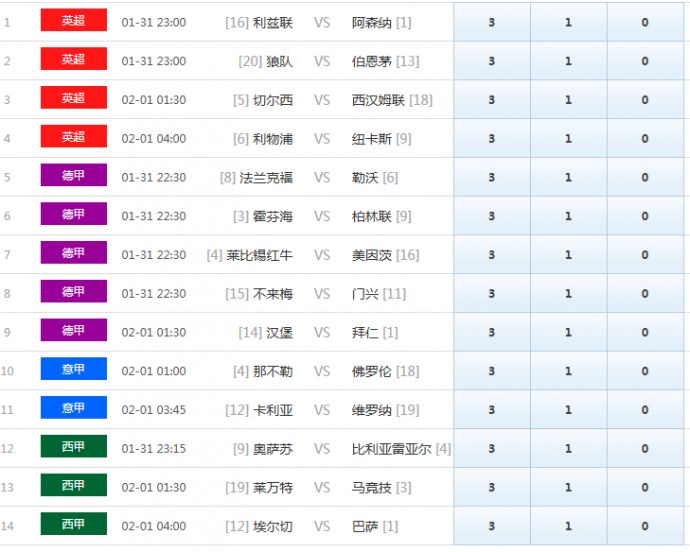This screenshot has height=552, width=690.
Task: Pick the 1 outcome for 汉堡 vs 拜仁
Action: pos(568,333)
